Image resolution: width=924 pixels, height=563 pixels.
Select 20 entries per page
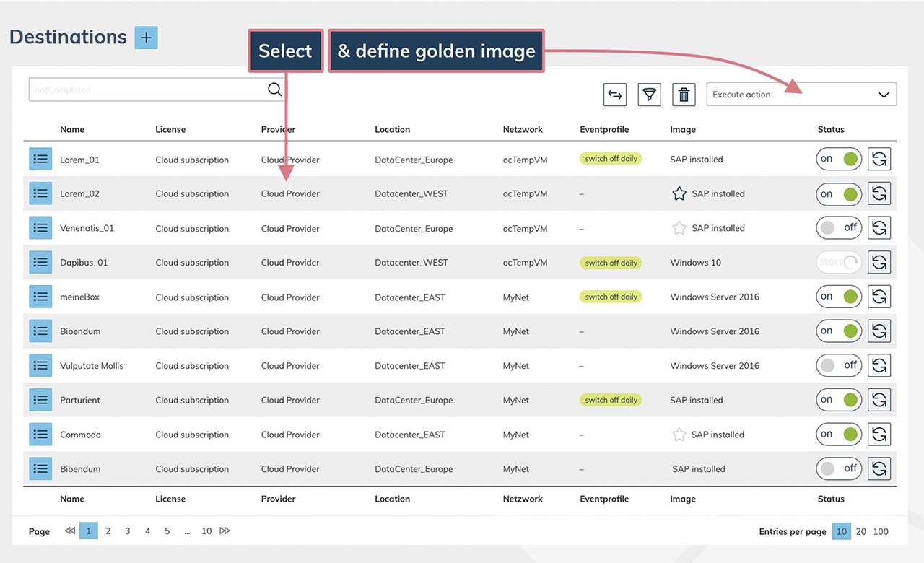tap(861, 531)
